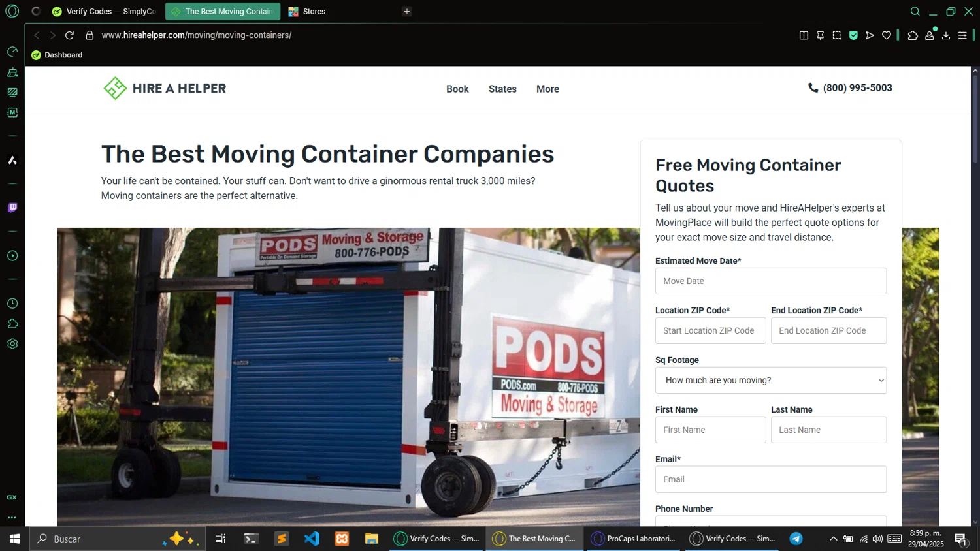Open the Player icon in the sidebar
980x551 pixels.
(12, 255)
